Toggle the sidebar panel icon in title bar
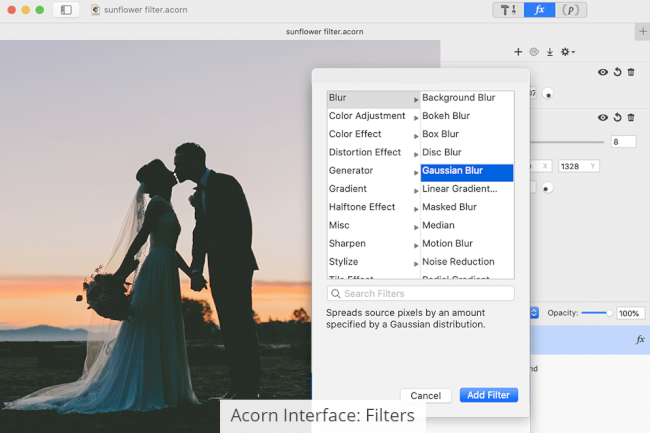This screenshot has width=650, height=433. 66,10
